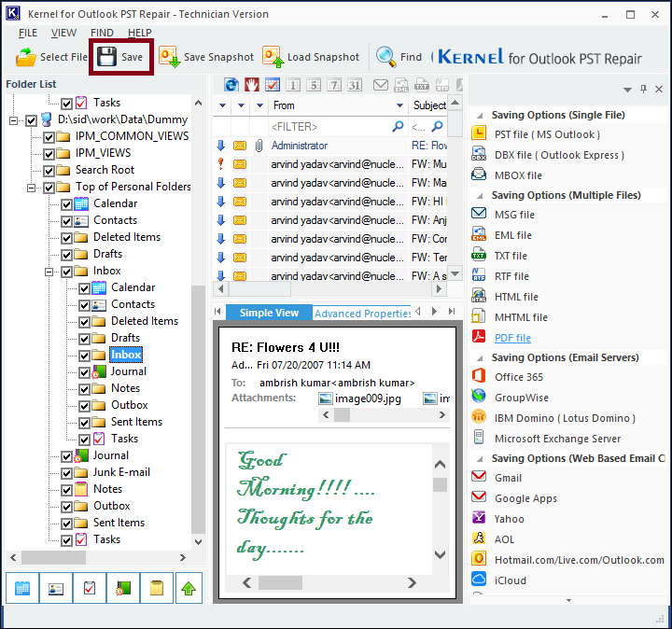This screenshot has height=629, width=672.
Task: Click the Save Snapshot icon
Action: [169, 57]
